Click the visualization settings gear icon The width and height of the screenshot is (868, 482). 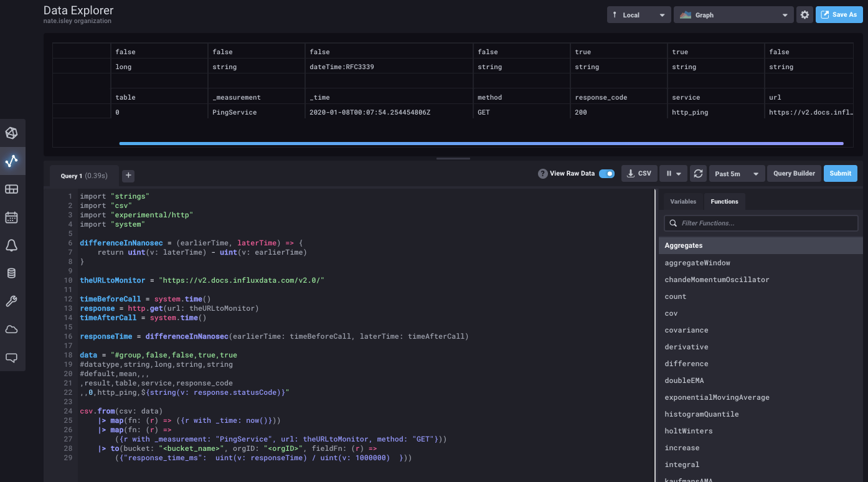(804, 14)
